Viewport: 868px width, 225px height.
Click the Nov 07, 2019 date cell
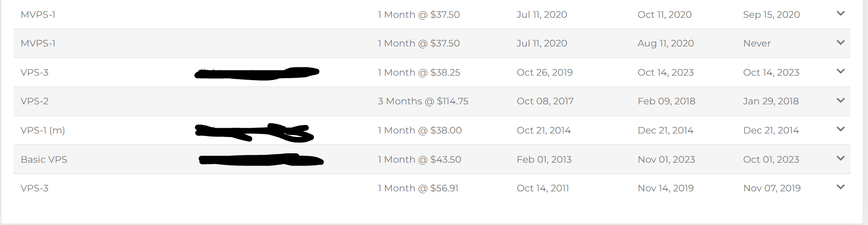[x=772, y=188]
